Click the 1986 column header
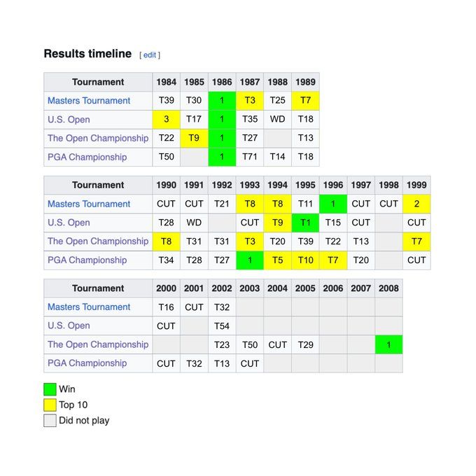 (222, 82)
